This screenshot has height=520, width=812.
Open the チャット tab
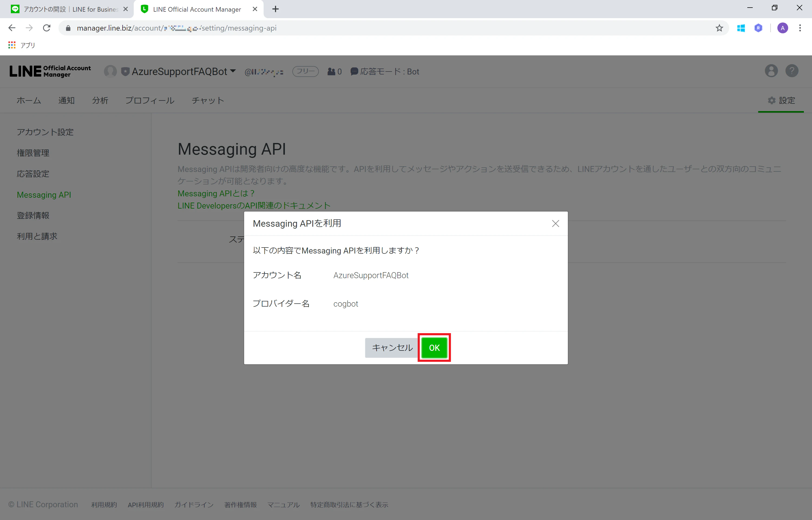[208, 100]
